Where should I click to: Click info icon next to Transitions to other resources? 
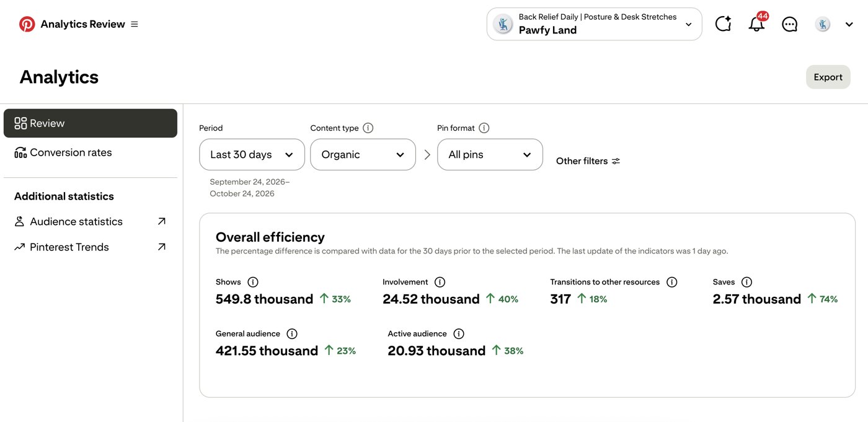pos(671,282)
